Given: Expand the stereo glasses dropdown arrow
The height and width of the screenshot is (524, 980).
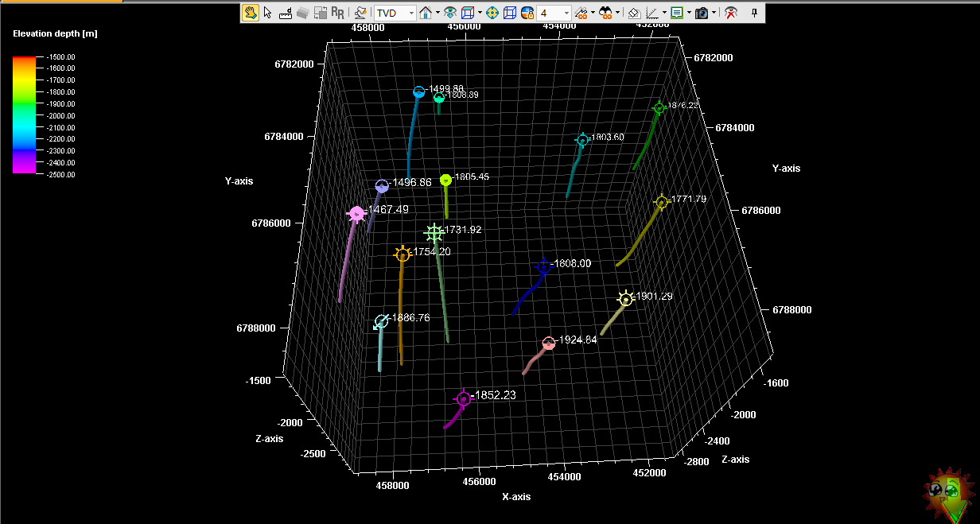Looking at the screenshot, I should pyautogui.click(x=593, y=13).
